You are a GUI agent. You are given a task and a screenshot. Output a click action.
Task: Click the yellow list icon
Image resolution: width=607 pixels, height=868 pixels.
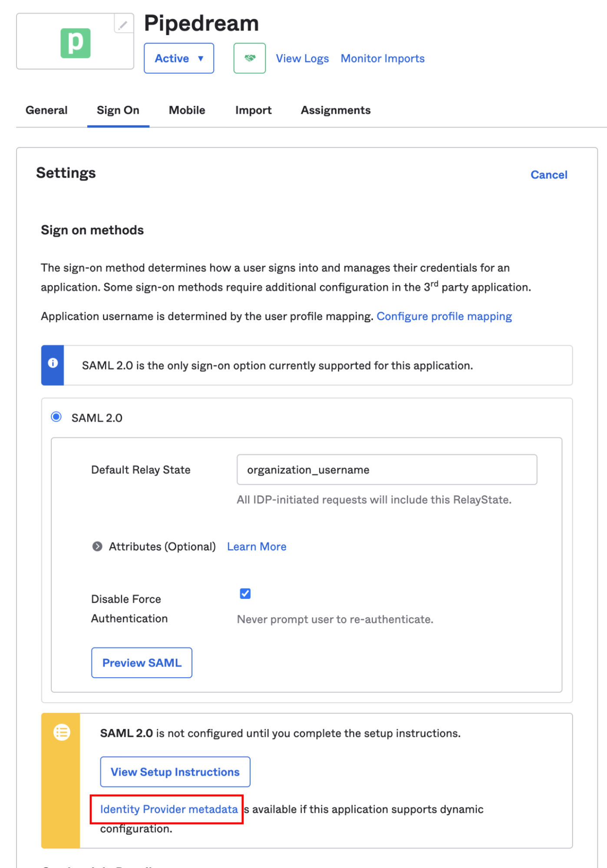click(x=62, y=733)
